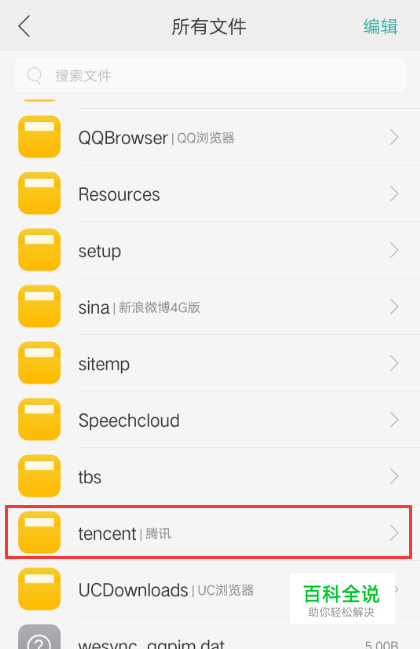Open the UCDownloads folder entry
This screenshot has height=649, width=420.
pos(210,589)
